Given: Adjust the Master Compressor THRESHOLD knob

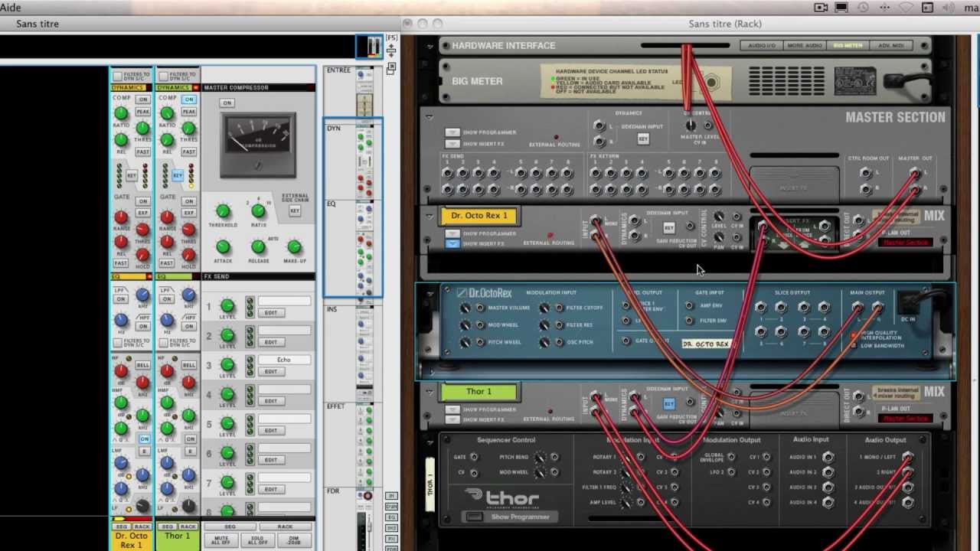Looking at the screenshot, I should [x=223, y=210].
